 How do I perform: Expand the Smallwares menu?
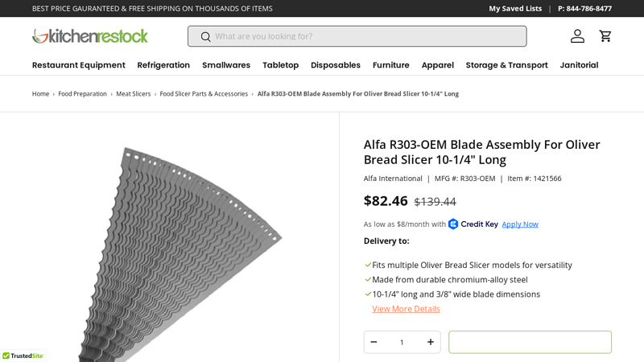pos(226,65)
